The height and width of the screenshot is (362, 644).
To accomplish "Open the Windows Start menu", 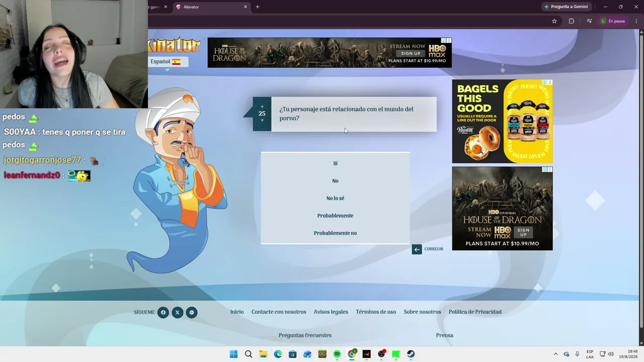I will point(233,354).
